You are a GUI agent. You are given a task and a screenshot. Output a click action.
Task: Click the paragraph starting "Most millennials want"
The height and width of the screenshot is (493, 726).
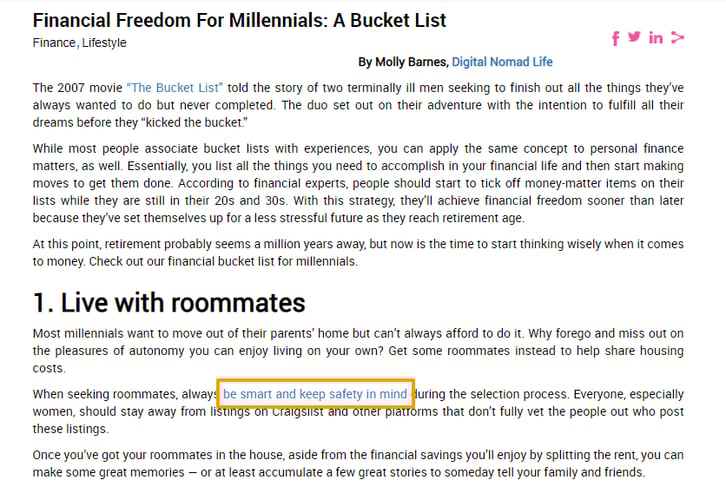click(358, 351)
